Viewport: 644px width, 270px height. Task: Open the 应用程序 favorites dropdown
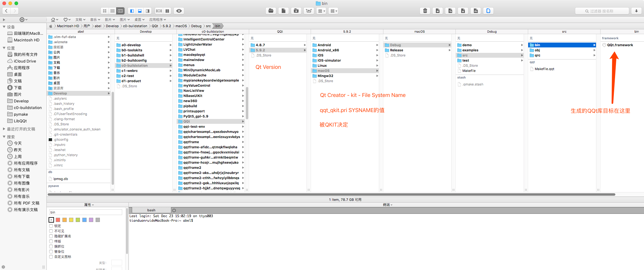pyautogui.click(x=157, y=20)
